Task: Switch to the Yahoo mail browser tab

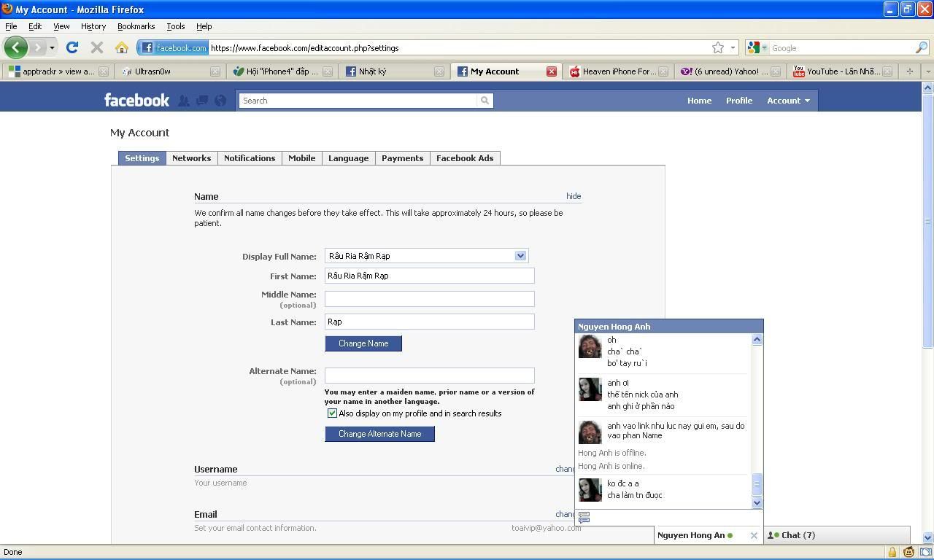Action: click(730, 71)
